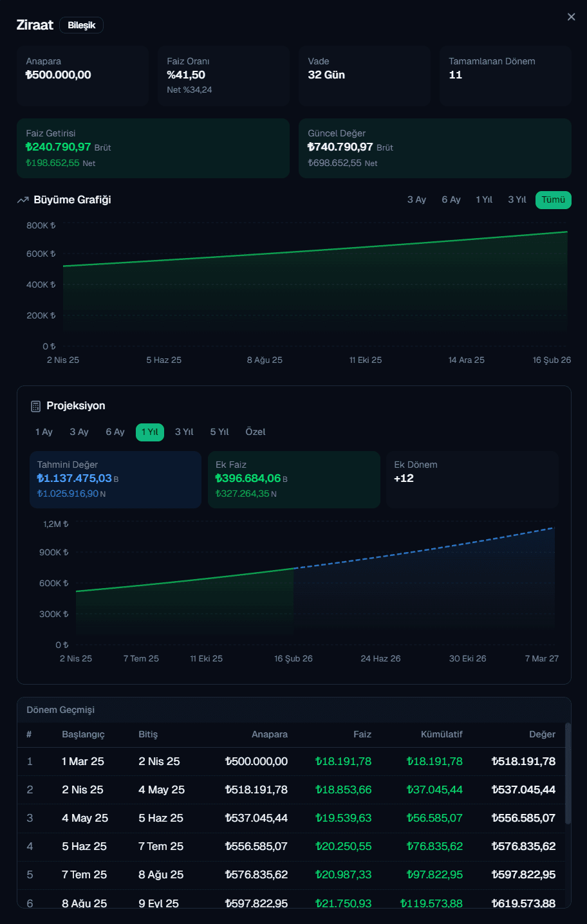Select the Faiz Getirisi summary card
Image resolution: width=587 pixels, height=924 pixels.
tap(153, 148)
